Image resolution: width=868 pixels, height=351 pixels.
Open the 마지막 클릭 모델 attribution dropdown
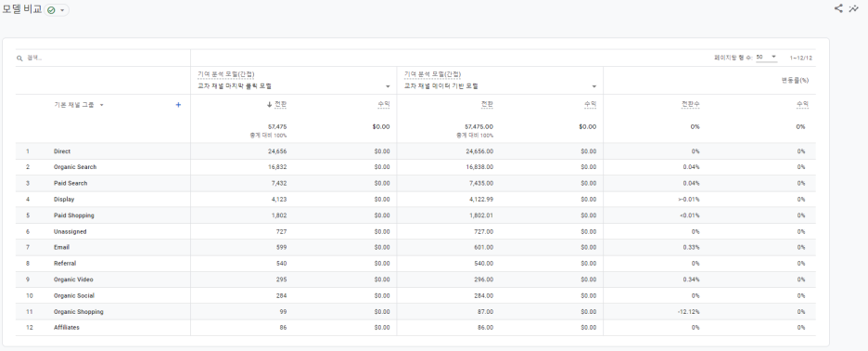(x=294, y=86)
